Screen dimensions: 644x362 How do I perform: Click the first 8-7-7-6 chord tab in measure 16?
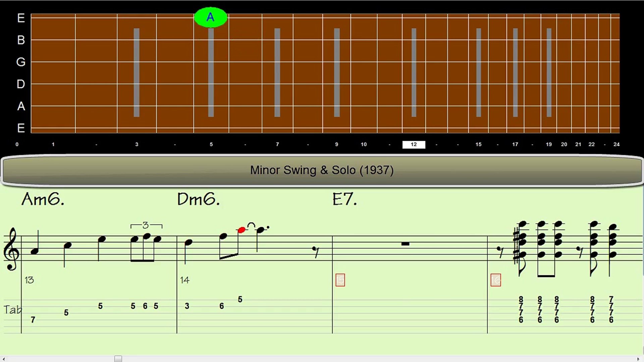click(521, 310)
